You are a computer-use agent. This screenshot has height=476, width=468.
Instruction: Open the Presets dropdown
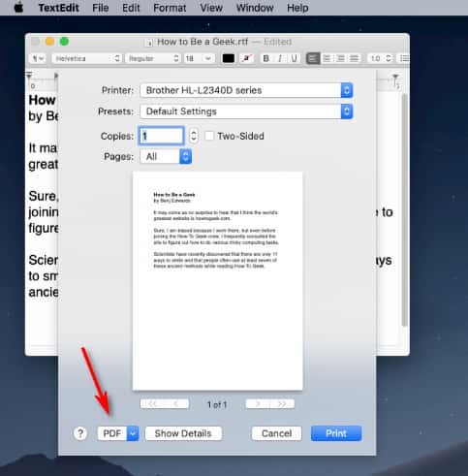pyautogui.click(x=246, y=111)
